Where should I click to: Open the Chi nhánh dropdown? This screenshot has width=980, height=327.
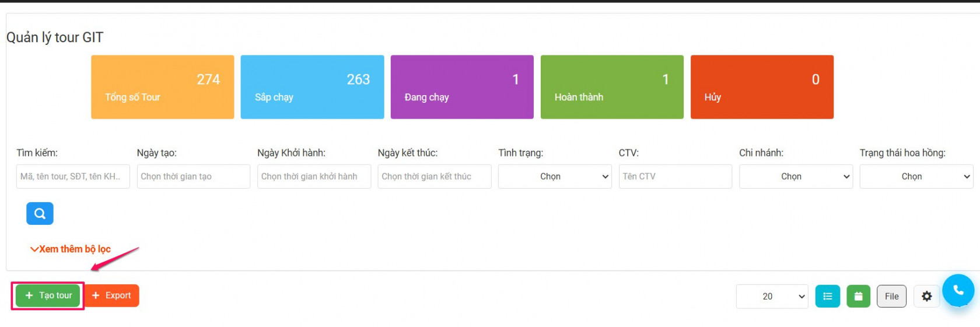[x=796, y=176]
